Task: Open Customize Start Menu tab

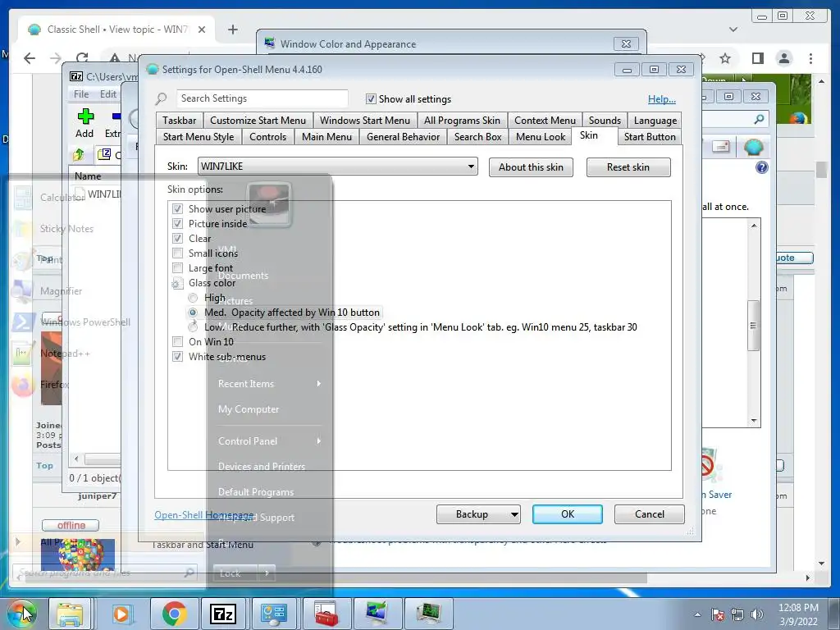Action: coord(258,121)
